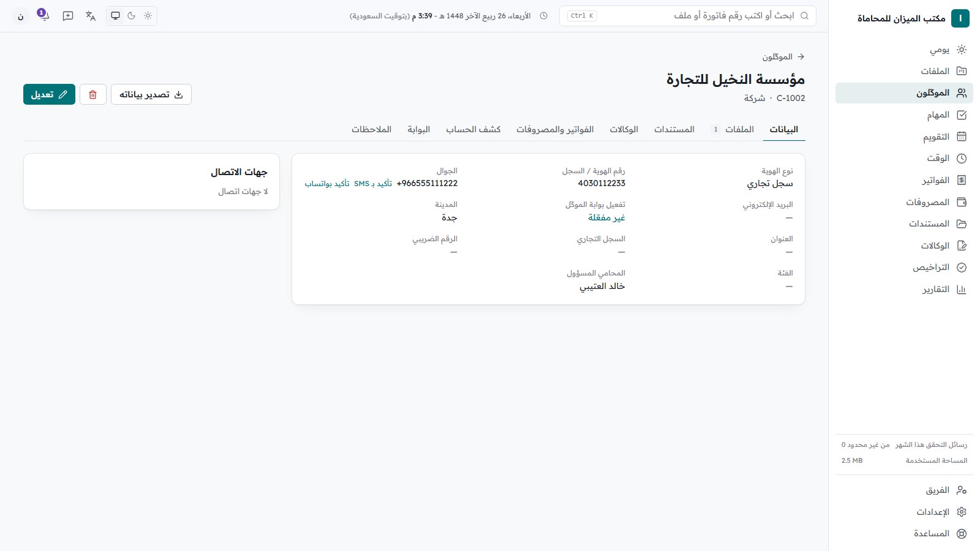Switch to the الملفات tab in client page
The height and width of the screenshot is (551, 980).
[x=733, y=129]
